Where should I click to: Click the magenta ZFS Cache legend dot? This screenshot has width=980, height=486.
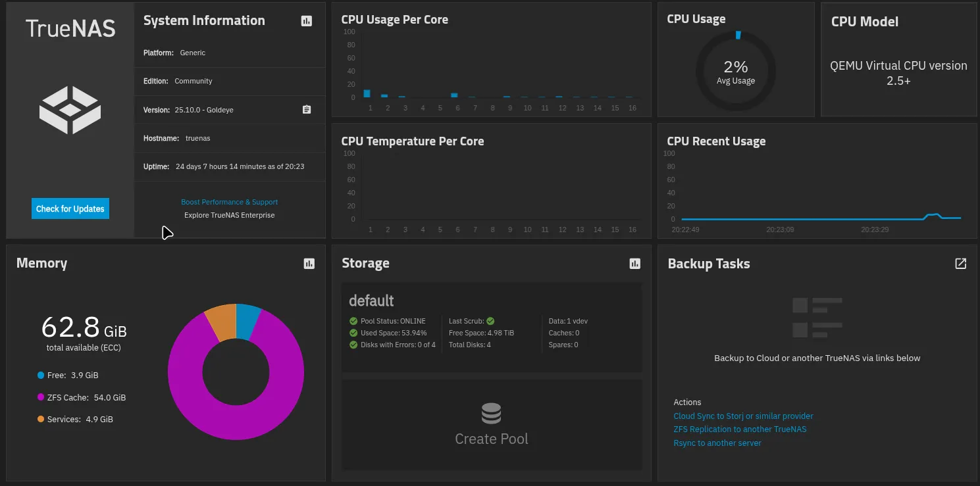tap(41, 398)
